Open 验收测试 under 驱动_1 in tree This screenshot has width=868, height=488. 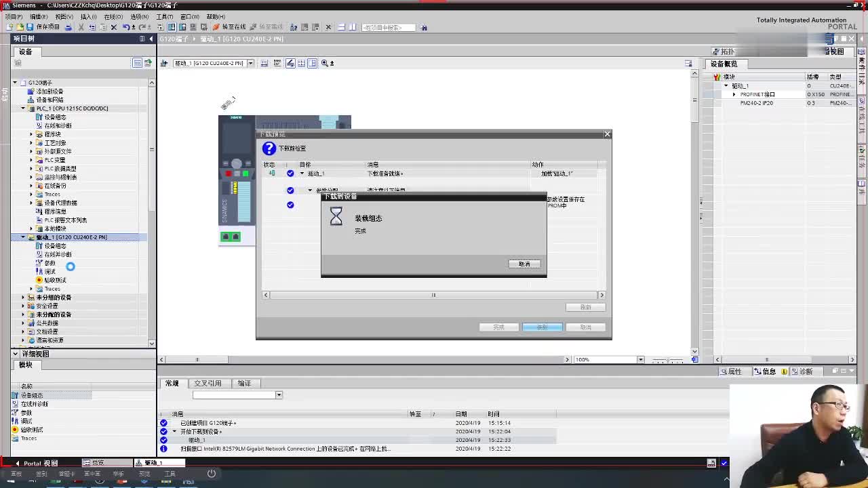click(x=55, y=280)
